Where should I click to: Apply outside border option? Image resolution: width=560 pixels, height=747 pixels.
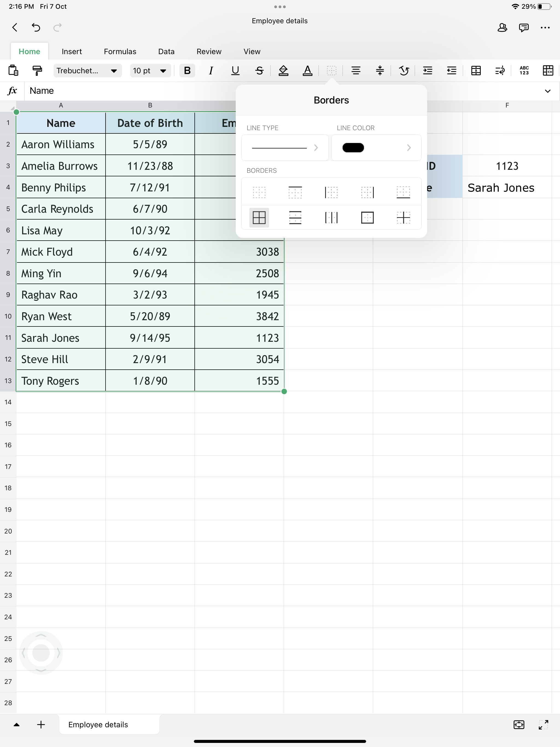click(367, 217)
